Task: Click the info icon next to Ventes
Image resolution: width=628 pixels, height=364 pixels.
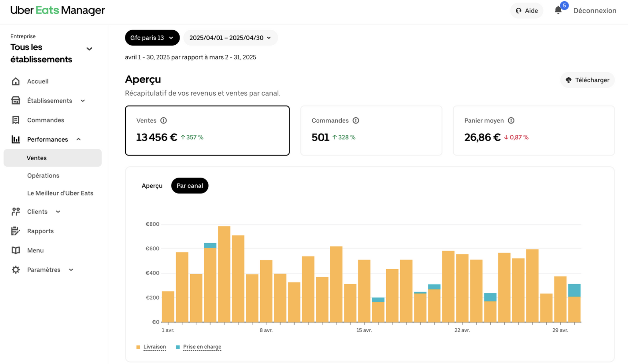Action: point(164,121)
